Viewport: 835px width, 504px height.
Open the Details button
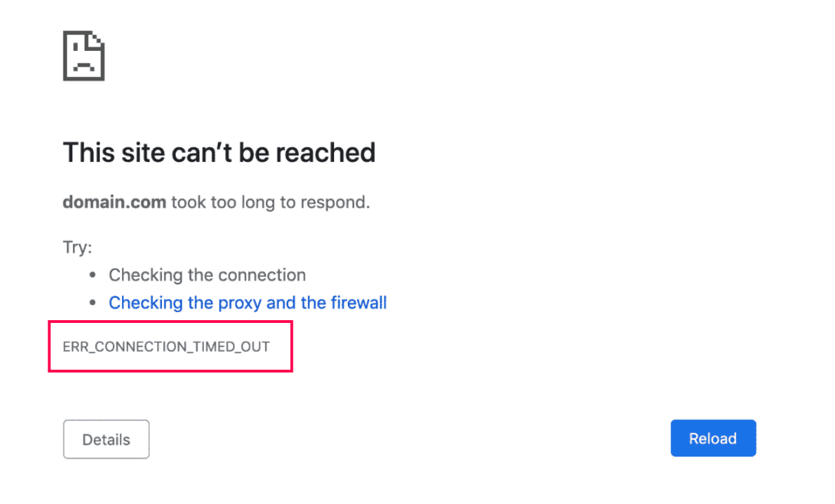pos(106,439)
